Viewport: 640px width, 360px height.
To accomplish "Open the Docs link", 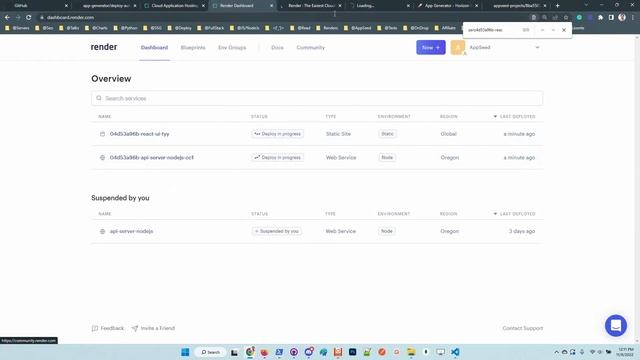I will (277, 47).
